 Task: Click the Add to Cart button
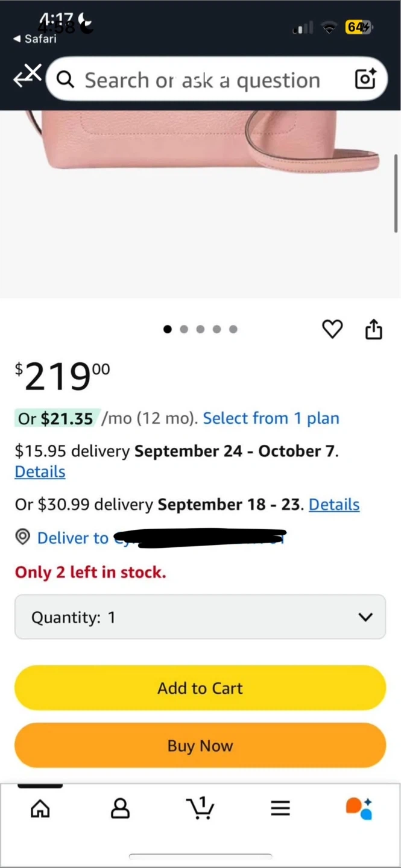(200, 688)
